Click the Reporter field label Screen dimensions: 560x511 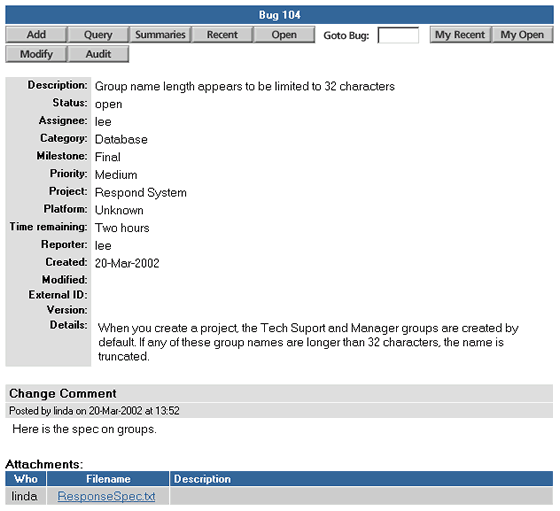pos(64,244)
